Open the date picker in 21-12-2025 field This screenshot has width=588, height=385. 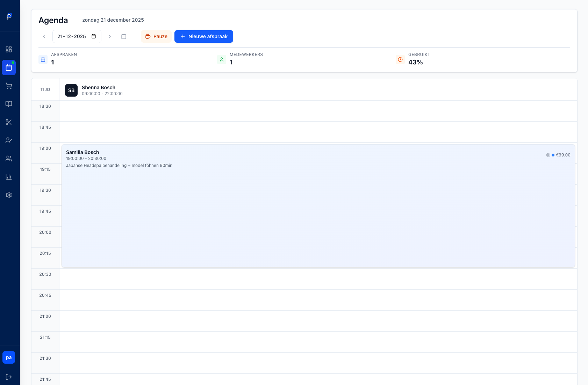coord(94,36)
